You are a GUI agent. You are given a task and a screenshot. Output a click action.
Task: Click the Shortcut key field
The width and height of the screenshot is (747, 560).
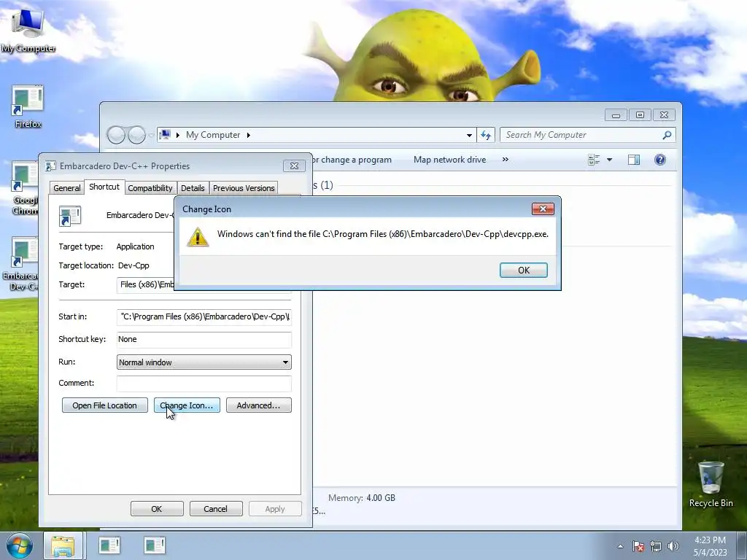(204, 340)
